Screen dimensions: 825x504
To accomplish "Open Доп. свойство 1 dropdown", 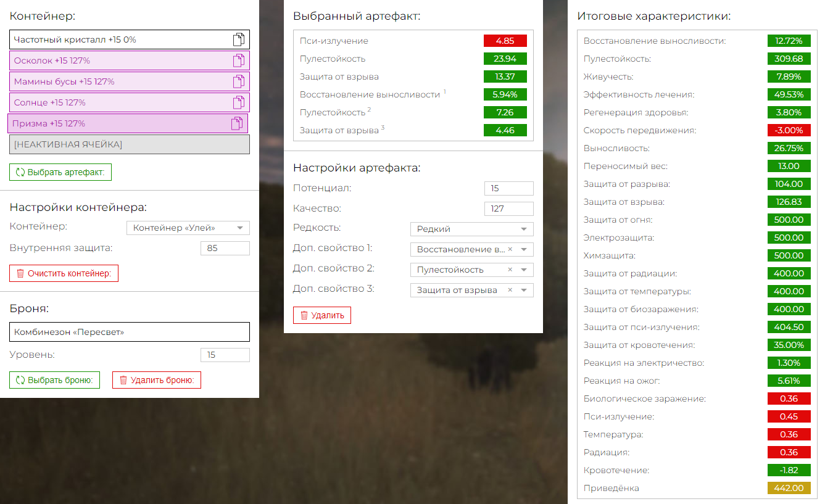I will tap(524, 250).
